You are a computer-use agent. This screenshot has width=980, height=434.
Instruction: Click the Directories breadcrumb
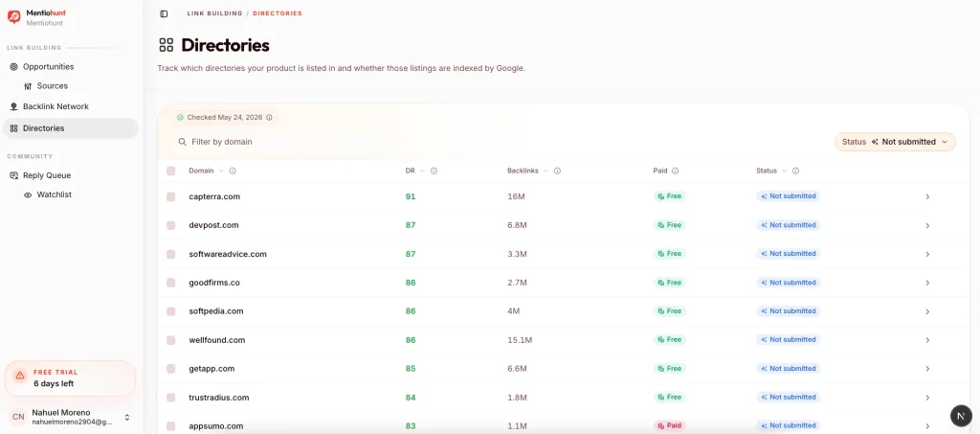point(278,13)
